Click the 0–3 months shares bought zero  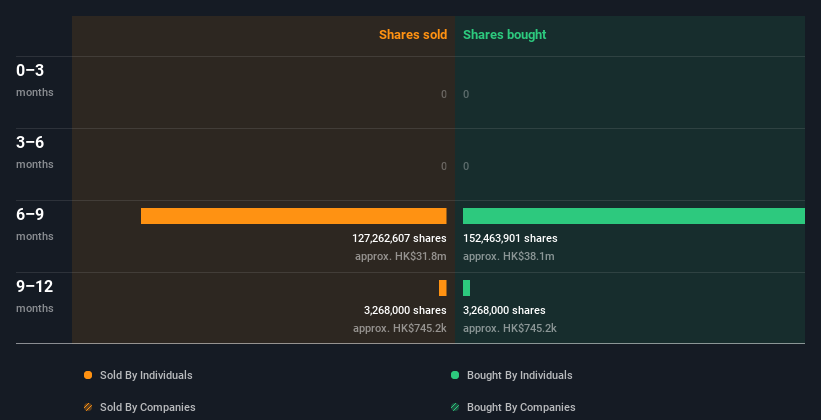click(x=466, y=94)
